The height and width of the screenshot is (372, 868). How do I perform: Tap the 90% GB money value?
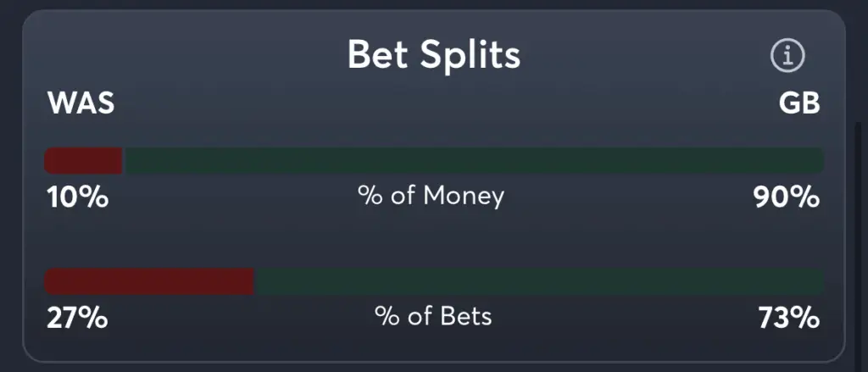[787, 197]
